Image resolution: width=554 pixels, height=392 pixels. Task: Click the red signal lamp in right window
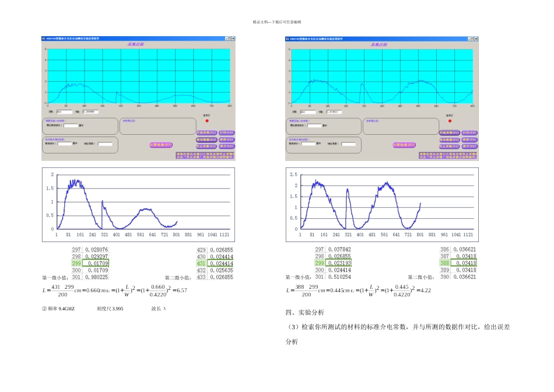point(450,121)
